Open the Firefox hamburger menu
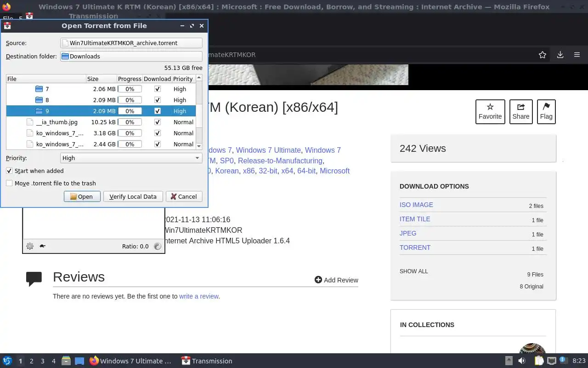Image resolution: width=588 pixels, height=368 pixels. pyautogui.click(x=577, y=55)
